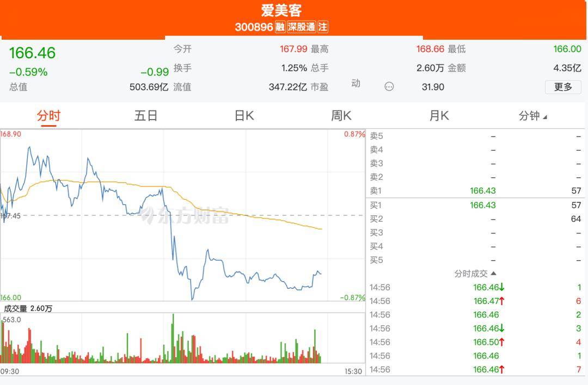The height and width of the screenshot is (385, 588).
Task: Click the circled ellipsis icon beside 市盈
Action: point(389,86)
